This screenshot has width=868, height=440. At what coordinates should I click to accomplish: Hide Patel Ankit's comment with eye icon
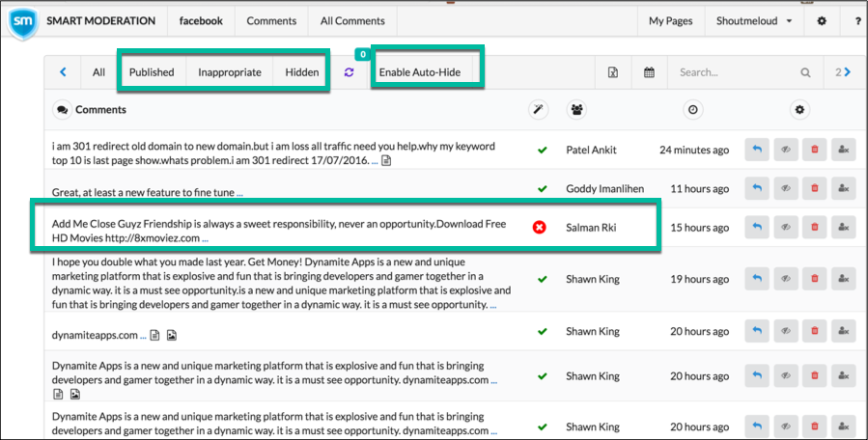(x=786, y=150)
